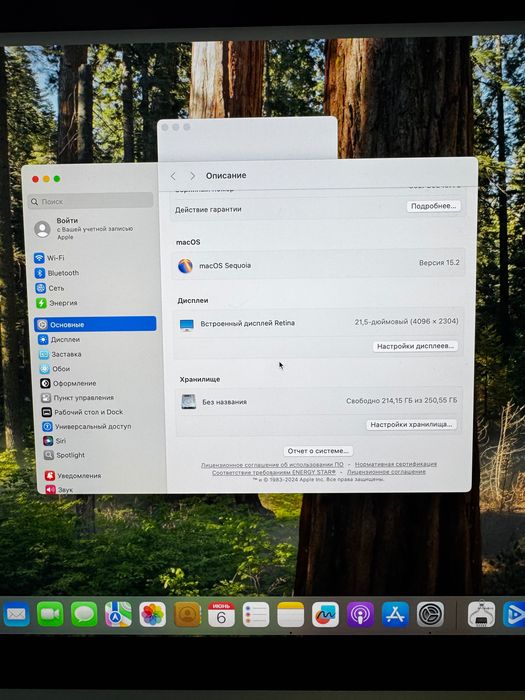This screenshot has height=700, width=525.
Task: Launch FaceTime from the Dock
Action: pos(50,614)
